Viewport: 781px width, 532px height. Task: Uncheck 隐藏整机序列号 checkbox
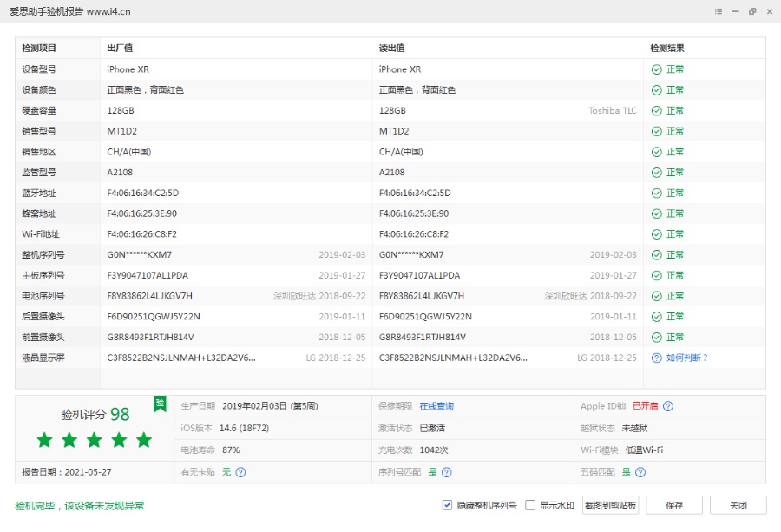click(x=447, y=505)
